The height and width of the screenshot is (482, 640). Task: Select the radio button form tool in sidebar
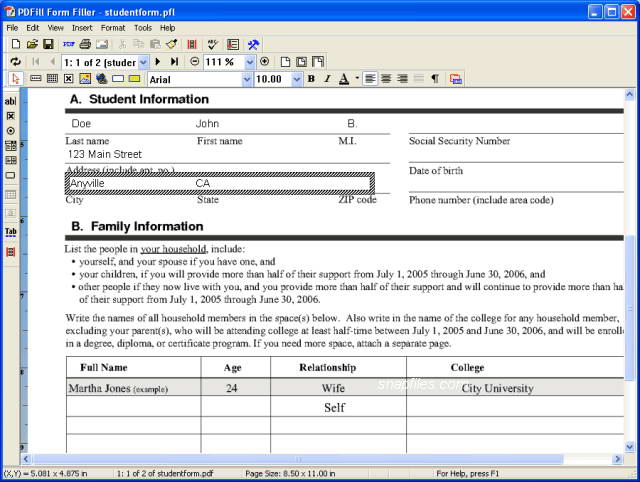coord(11,130)
